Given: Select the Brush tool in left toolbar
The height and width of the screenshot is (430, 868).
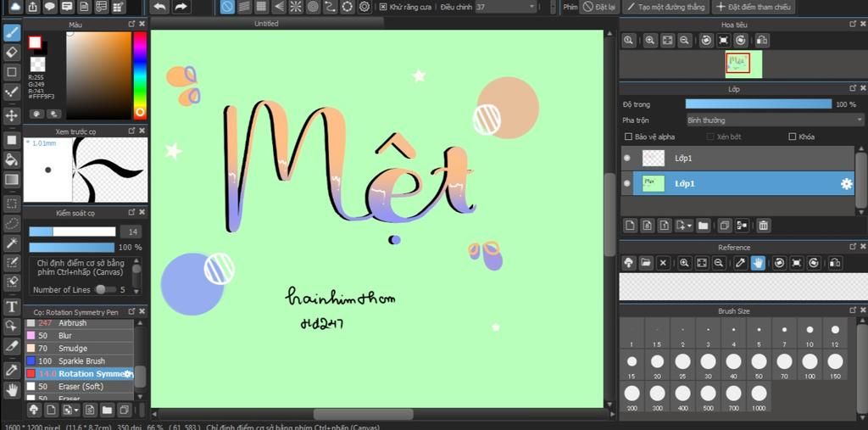Looking at the screenshot, I should (11, 33).
